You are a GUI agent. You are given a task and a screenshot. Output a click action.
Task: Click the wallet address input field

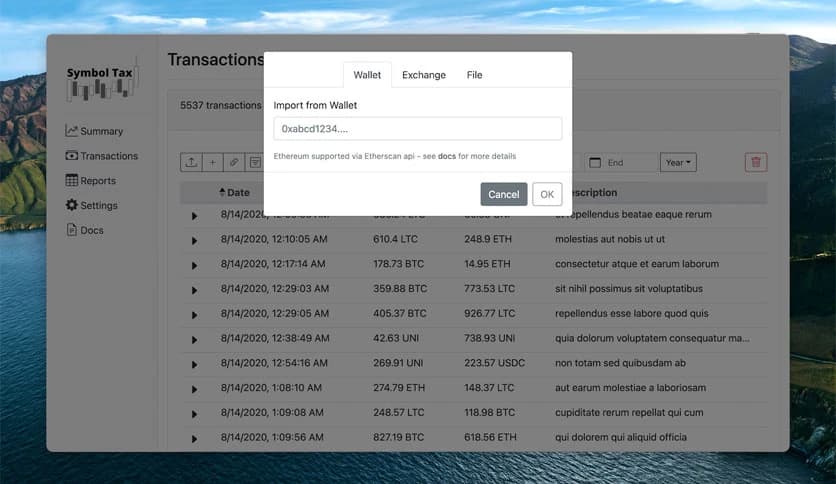click(417, 129)
